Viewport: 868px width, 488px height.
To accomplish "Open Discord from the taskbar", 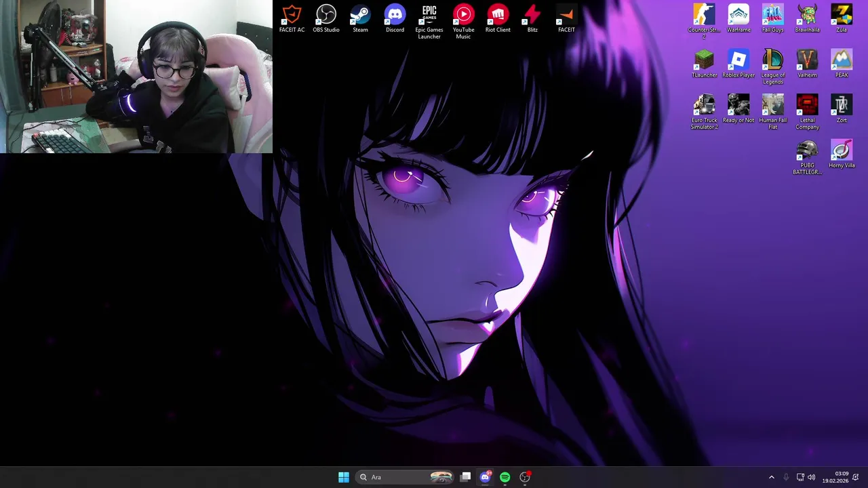I will [x=485, y=477].
